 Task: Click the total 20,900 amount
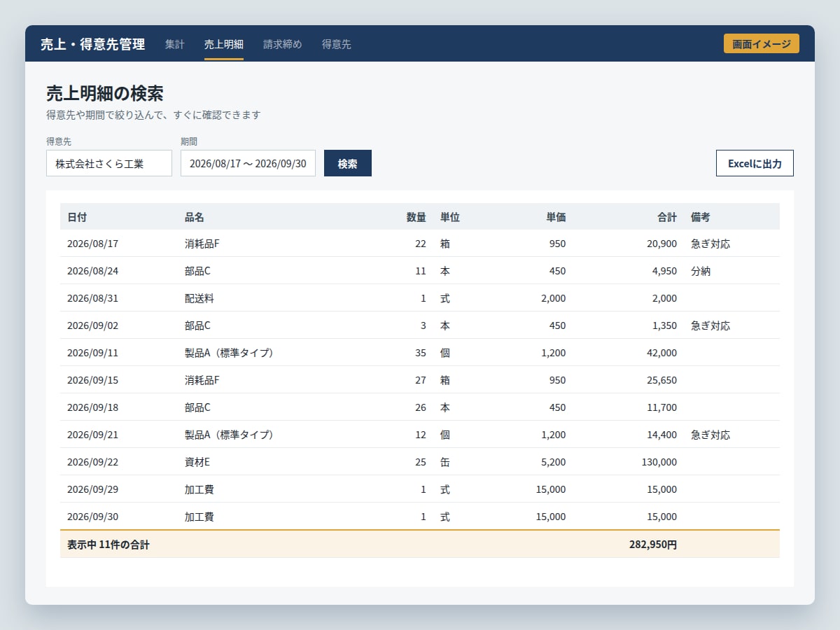click(661, 244)
